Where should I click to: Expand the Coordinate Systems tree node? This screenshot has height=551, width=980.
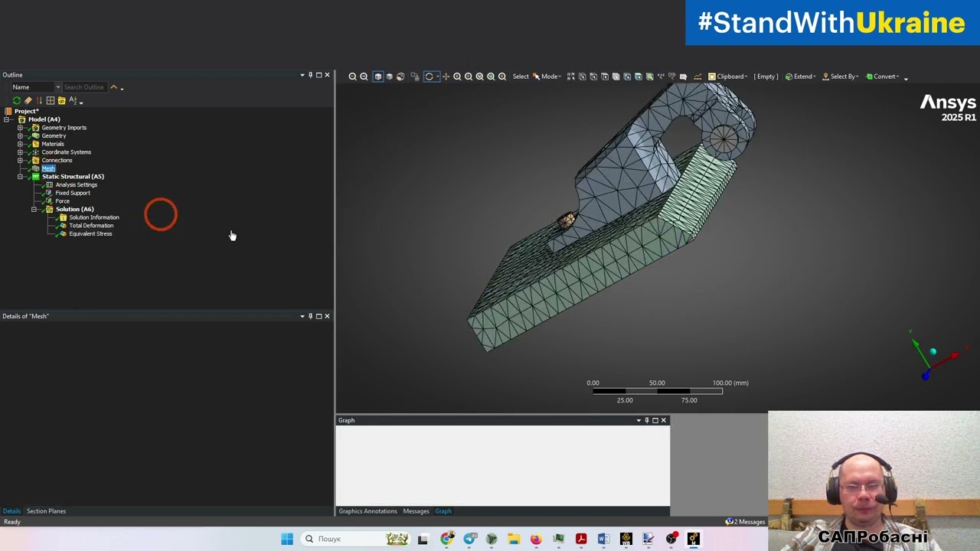coord(20,152)
